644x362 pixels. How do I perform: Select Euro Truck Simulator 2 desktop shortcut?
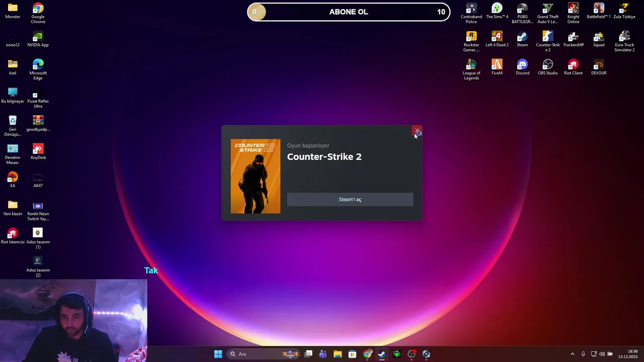(x=624, y=41)
